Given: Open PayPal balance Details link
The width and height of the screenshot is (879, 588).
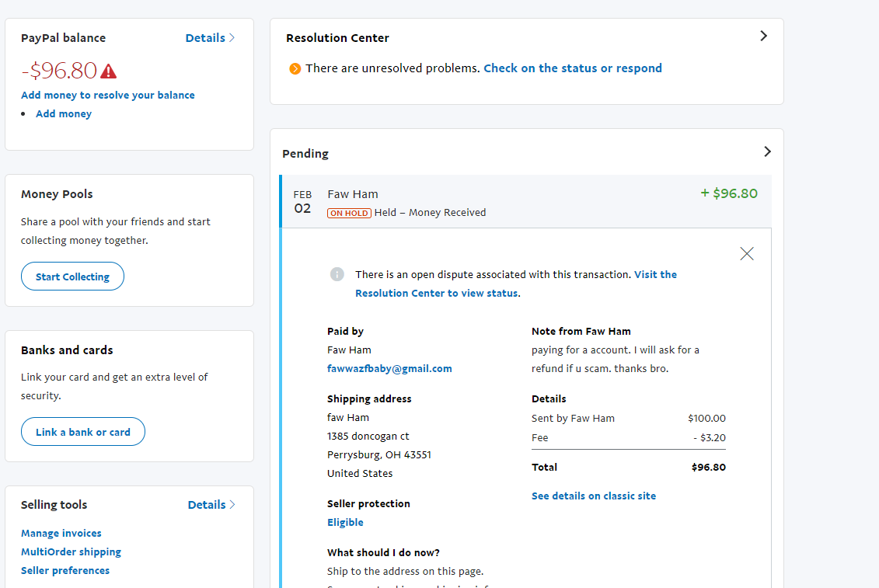Looking at the screenshot, I should (x=210, y=38).
